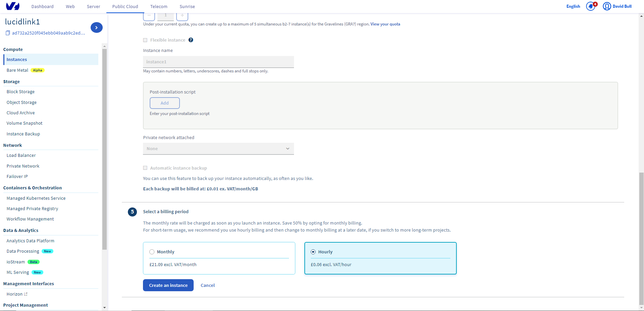644x311 pixels.
Task: Click the project ID ad732a2520f045ebb049aab9c2ed text
Action: pyautogui.click(x=49, y=33)
